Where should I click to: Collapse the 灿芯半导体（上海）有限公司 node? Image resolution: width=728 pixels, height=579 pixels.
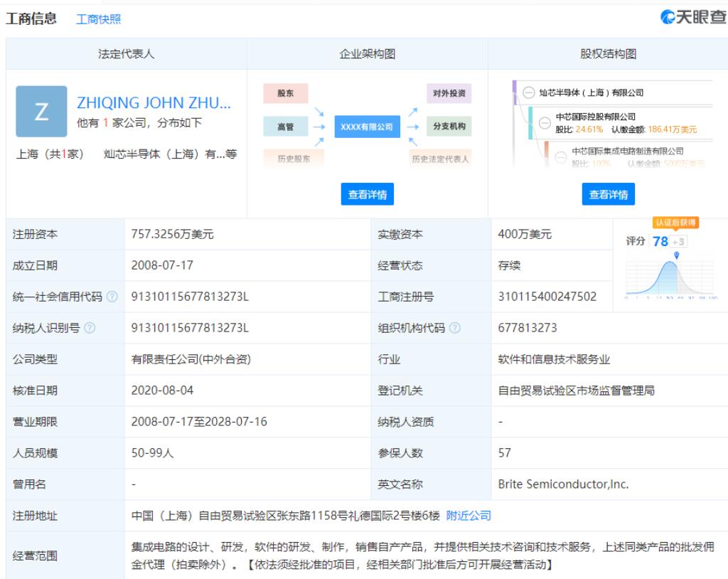click(528, 92)
